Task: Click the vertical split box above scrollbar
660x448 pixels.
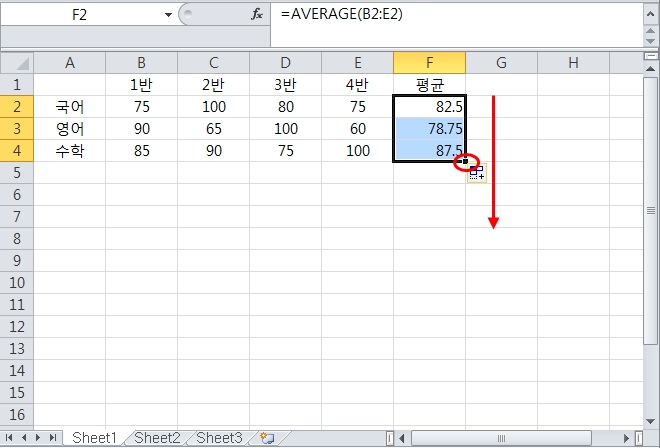Action: 650,56
